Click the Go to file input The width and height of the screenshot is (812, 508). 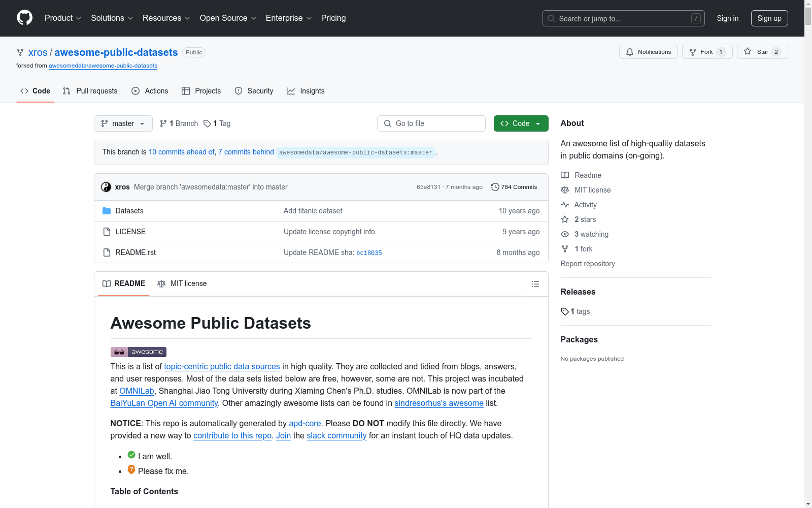(x=431, y=123)
